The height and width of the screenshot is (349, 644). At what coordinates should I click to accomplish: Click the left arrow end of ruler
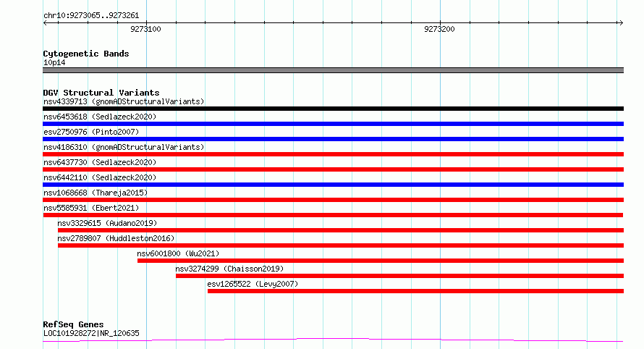(45, 23)
